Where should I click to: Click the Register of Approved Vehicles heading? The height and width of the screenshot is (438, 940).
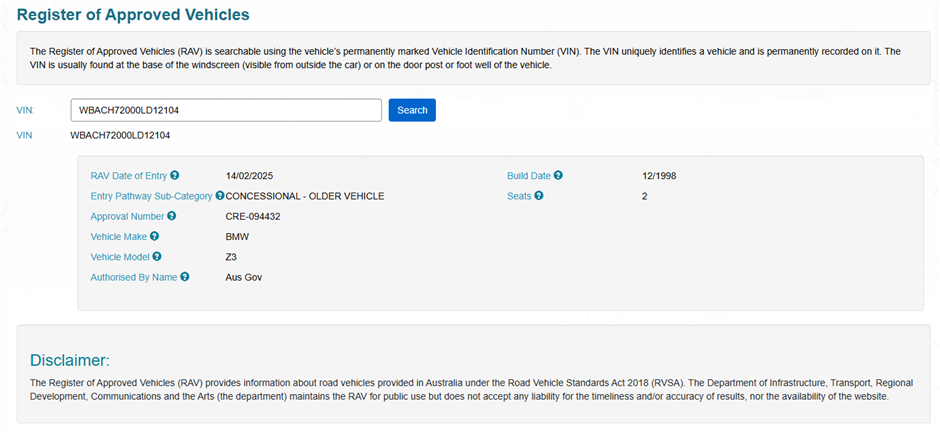tap(133, 15)
